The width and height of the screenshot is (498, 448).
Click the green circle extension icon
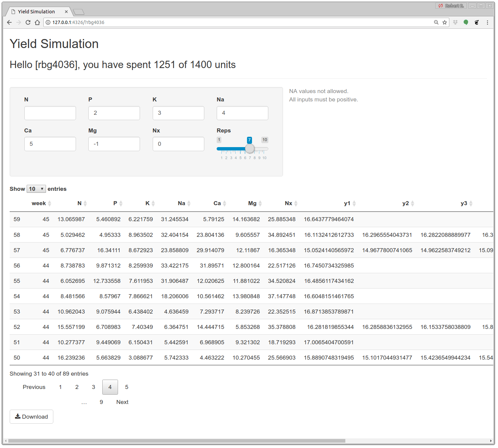pos(466,22)
